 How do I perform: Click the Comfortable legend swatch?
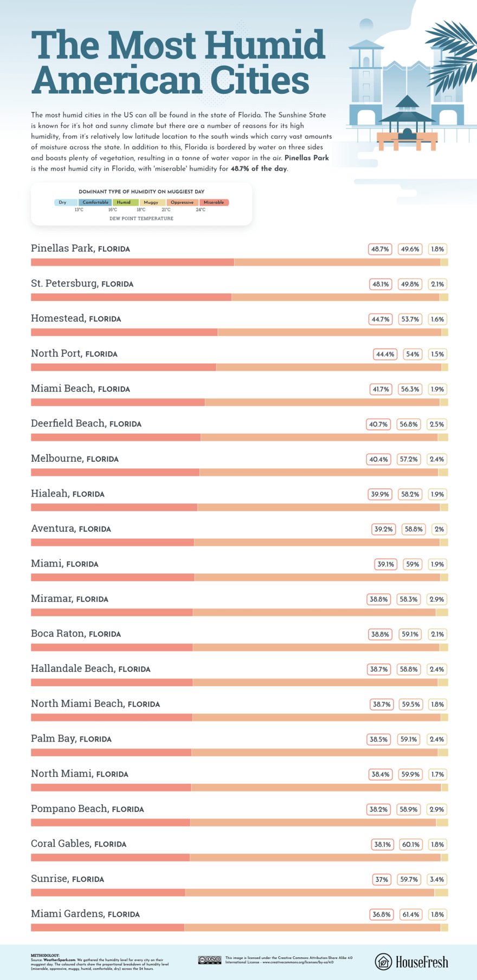pyautogui.click(x=95, y=202)
